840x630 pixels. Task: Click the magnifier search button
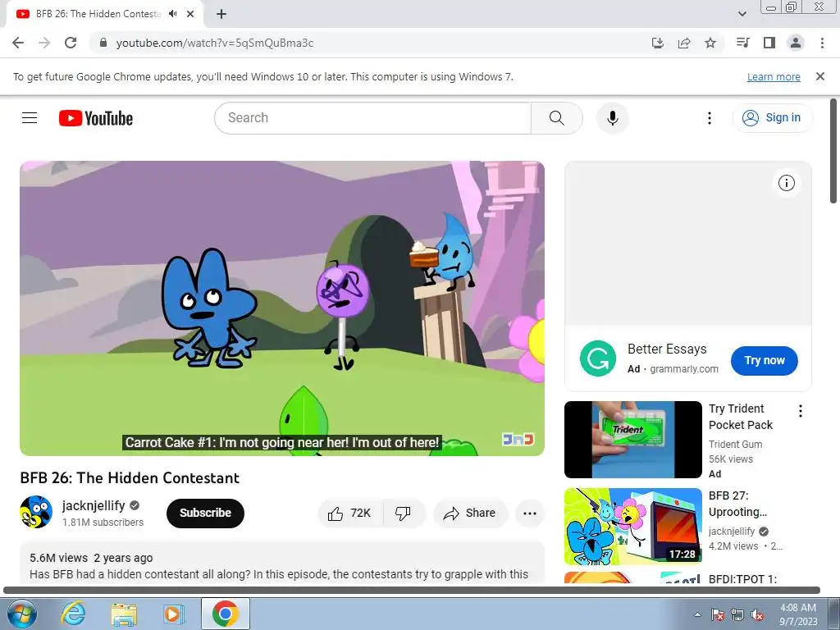pos(557,118)
